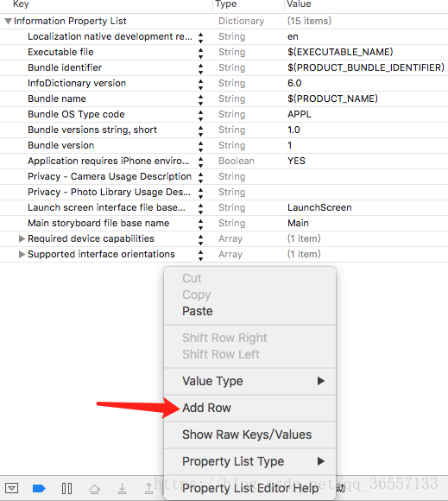Click the step over debug icon
The width and height of the screenshot is (448, 501).
point(94,489)
